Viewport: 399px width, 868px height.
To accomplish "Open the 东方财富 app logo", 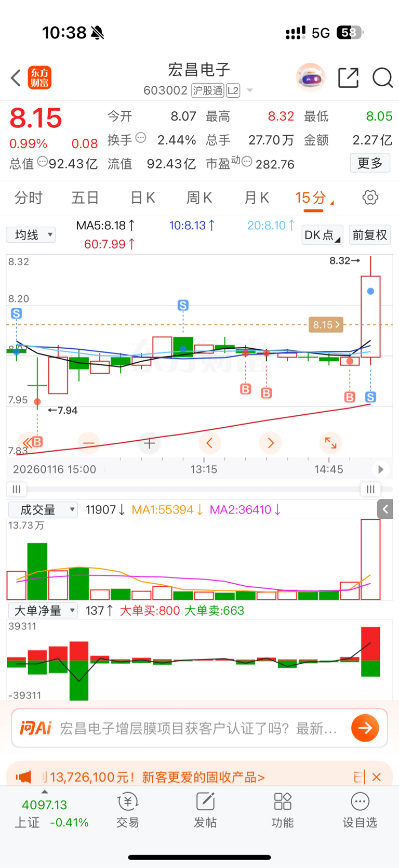I will click(39, 78).
